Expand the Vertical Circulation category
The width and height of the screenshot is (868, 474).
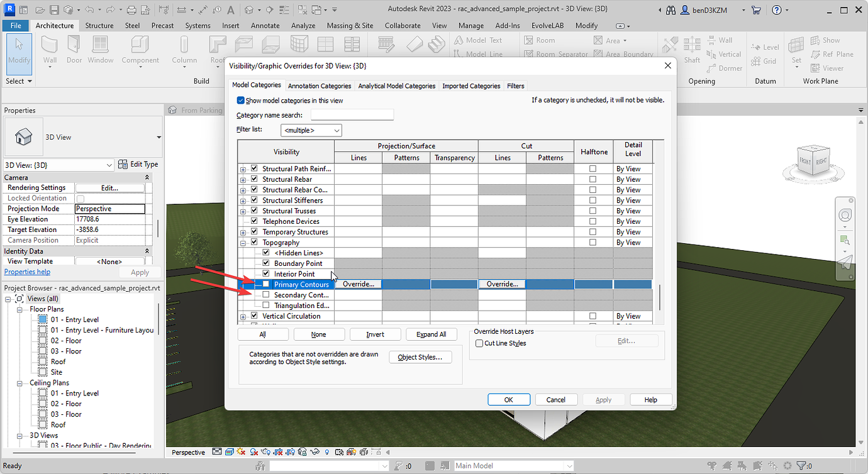pyautogui.click(x=243, y=316)
